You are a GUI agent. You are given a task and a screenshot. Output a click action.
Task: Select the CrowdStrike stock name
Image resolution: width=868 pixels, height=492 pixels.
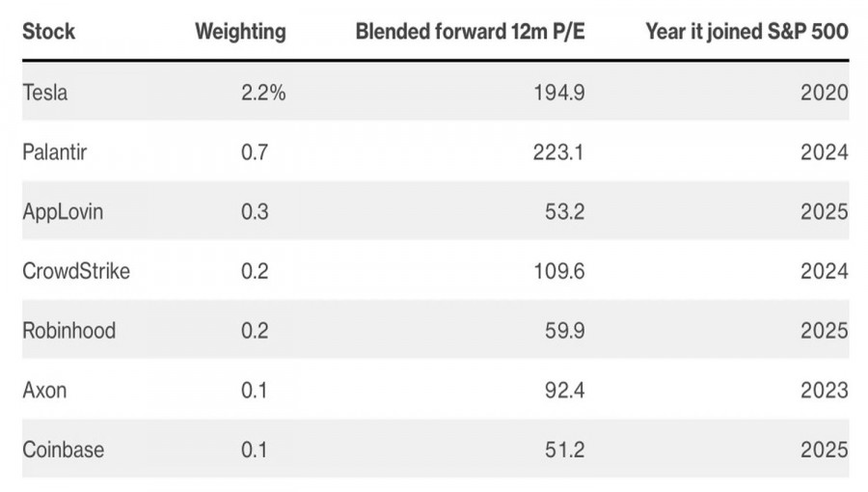(75, 271)
